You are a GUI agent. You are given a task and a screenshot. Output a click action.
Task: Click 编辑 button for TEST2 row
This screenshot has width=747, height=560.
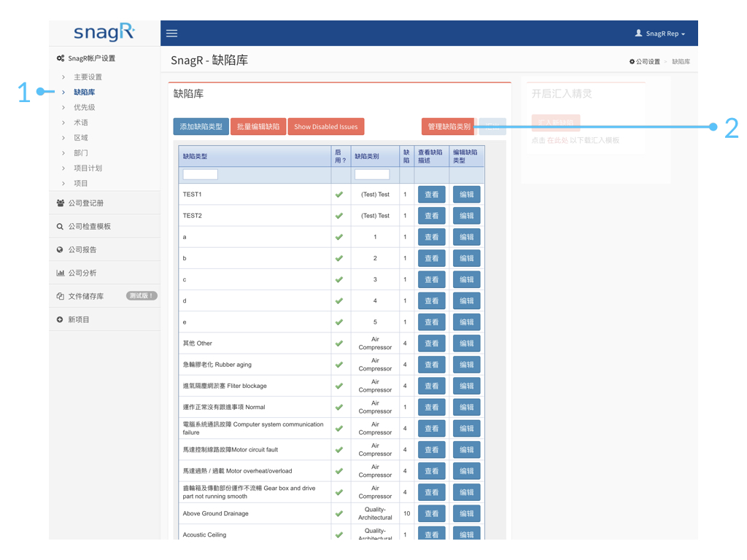[x=466, y=216]
